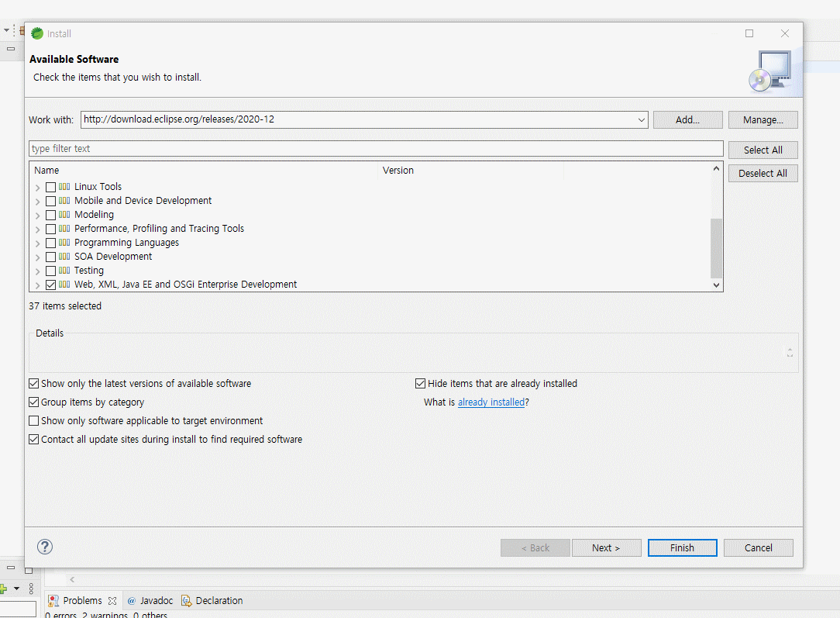This screenshot has width=840, height=618.
Task: Click the Linux Tools category icon
Action: point(64,187)
